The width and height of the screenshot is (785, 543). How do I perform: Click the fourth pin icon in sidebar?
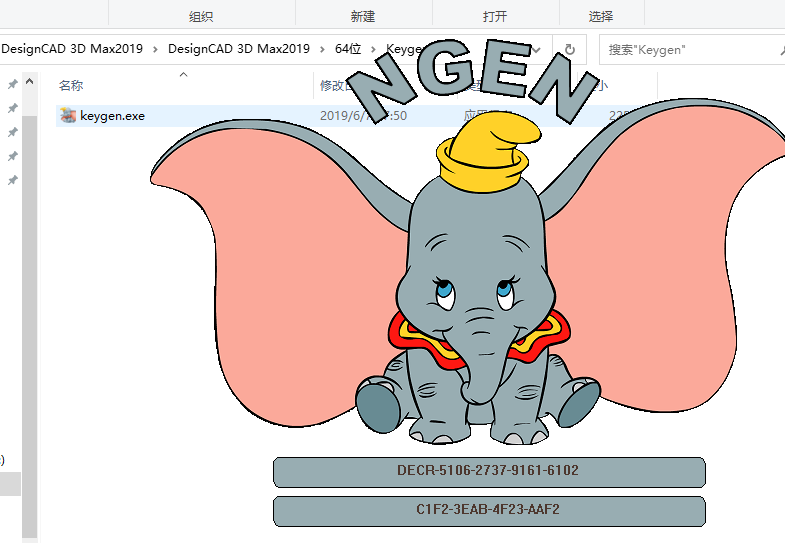13,156
